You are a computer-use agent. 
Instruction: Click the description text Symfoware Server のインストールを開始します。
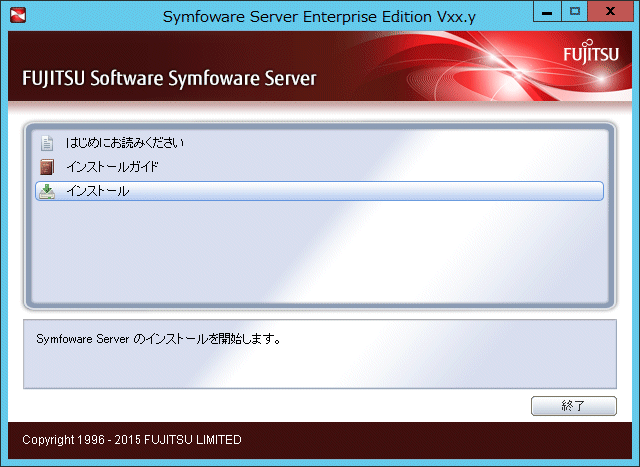pyautogui.click(x=158, y=339)
